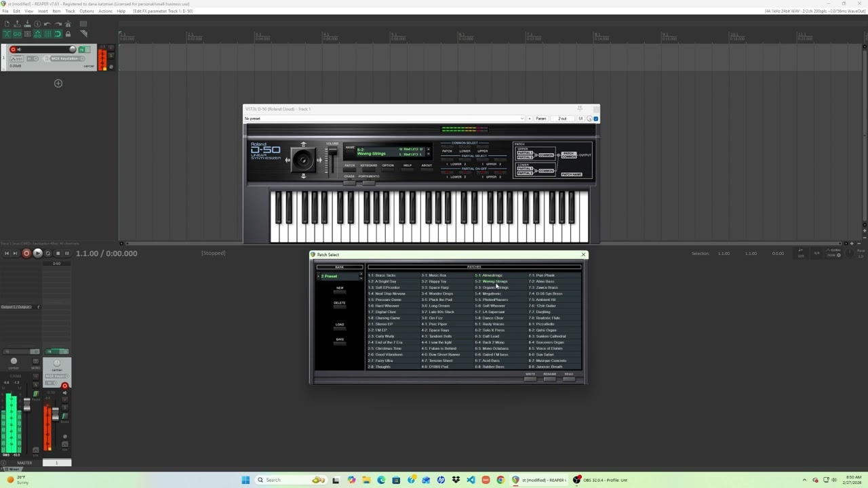Toggle snap magnet icon
The image size is (868, 488).
(x=58, y=34)
